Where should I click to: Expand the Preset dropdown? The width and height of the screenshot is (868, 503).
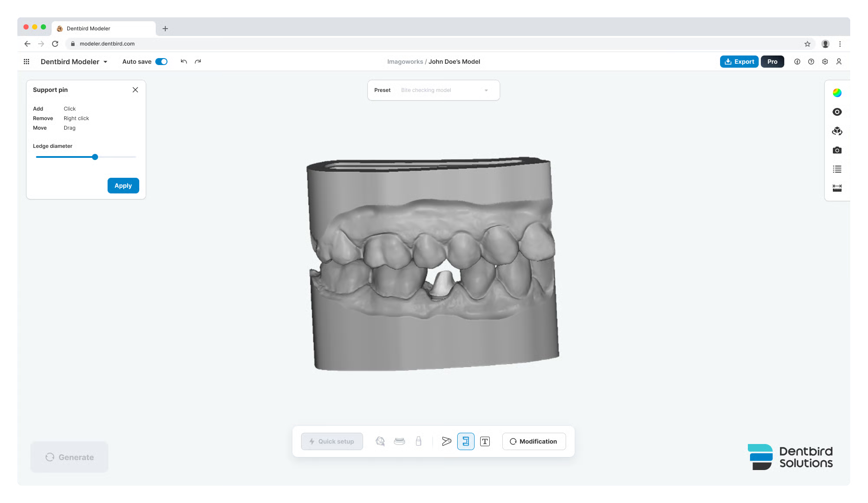[x=445, y=90]
